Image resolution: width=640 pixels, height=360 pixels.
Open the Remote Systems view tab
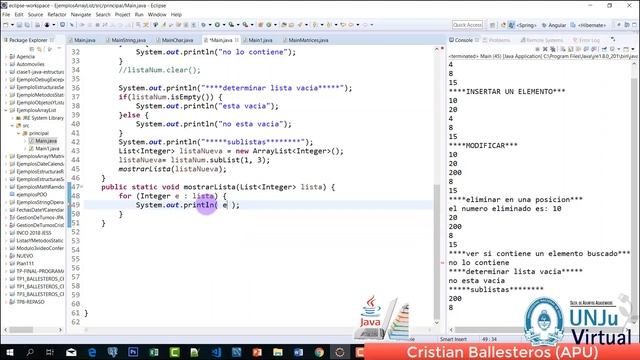[x=542, y=40]
